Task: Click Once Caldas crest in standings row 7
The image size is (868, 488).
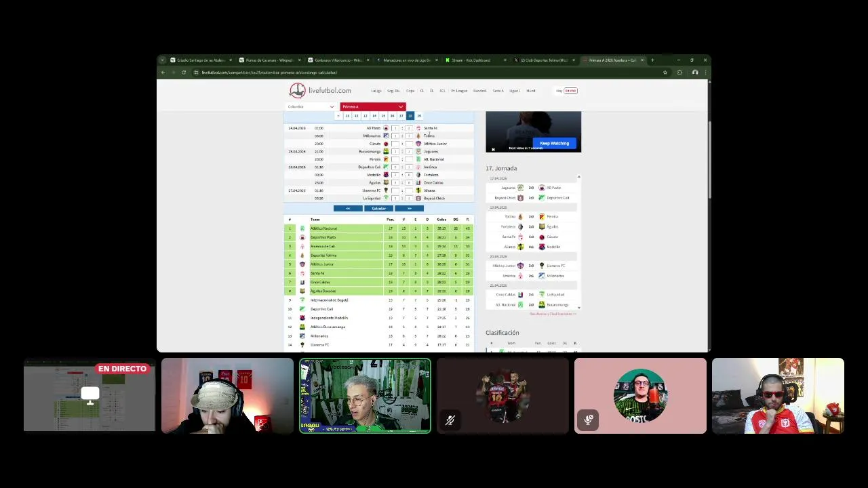Action: coord(302,282)
